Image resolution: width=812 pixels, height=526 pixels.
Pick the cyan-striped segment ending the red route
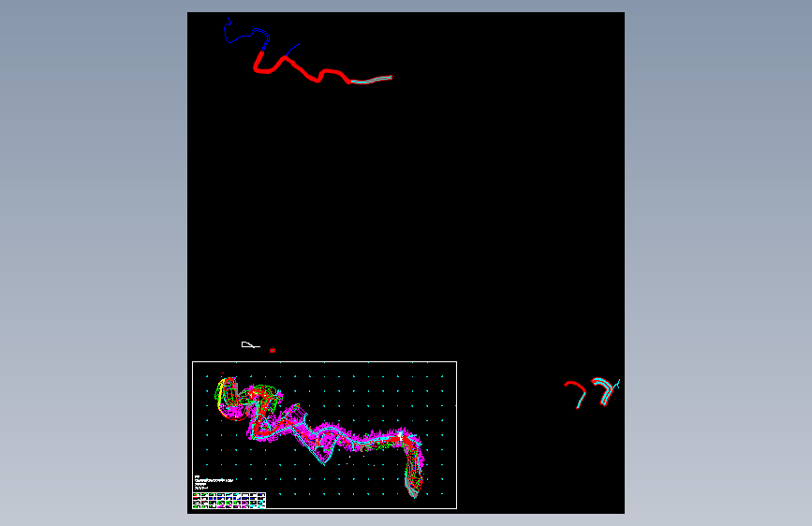[x=371, y=80]
